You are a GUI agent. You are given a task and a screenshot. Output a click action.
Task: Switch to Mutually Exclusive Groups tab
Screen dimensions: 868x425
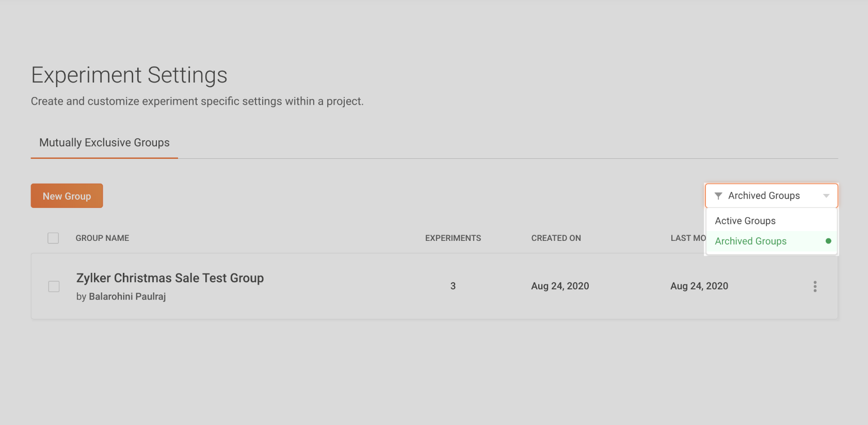(x=104, y=143)
